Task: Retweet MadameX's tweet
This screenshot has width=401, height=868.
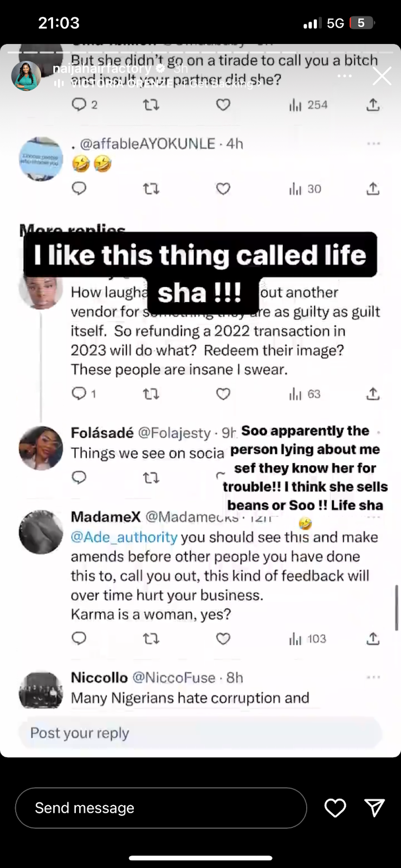Action: (151, 639)
